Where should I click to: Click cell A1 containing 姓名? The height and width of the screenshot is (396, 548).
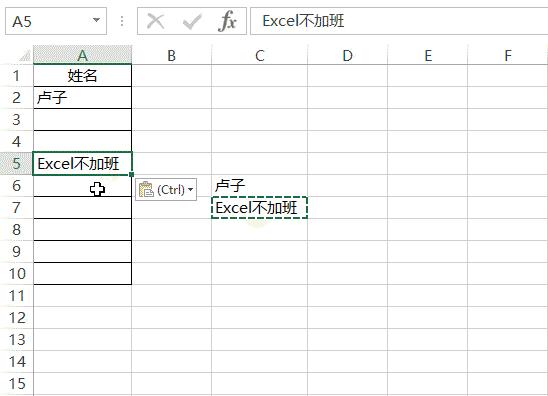pos(82,75)
